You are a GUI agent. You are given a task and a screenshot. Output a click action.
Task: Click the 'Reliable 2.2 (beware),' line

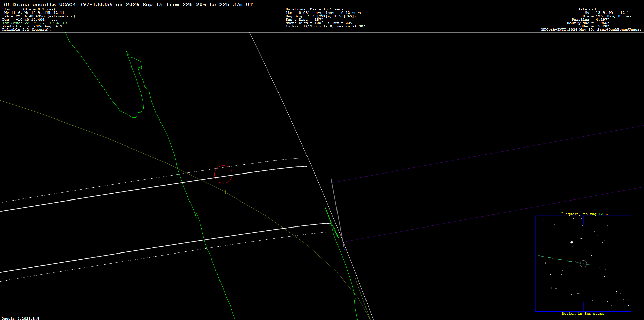point(27,30)
